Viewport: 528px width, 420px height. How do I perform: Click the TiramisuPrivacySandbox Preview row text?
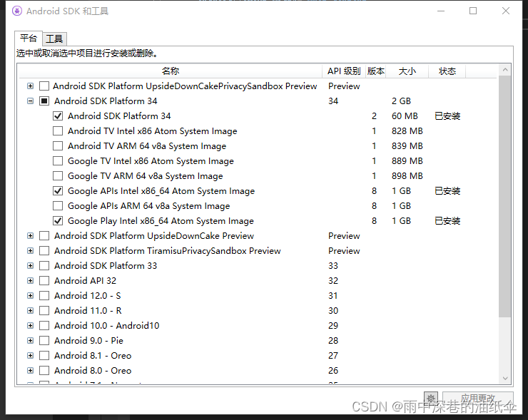pos(168,251)
